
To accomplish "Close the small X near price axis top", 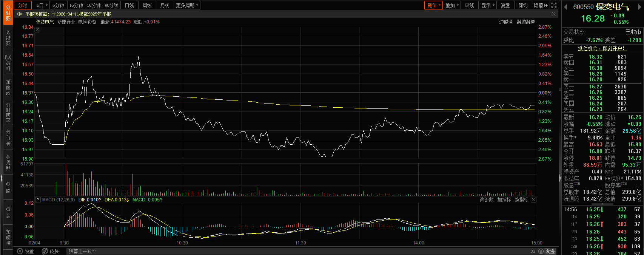I will [x=37, y=30].
